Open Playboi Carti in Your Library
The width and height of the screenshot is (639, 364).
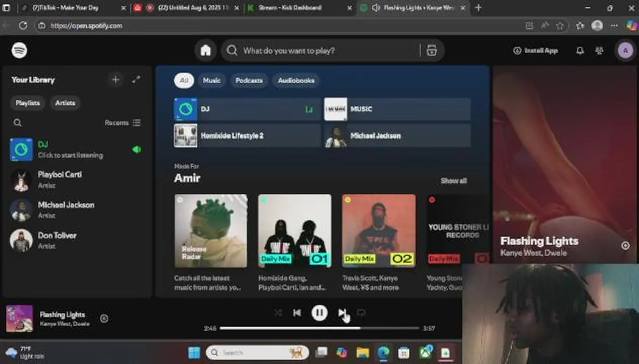click(x=76, y=180)
